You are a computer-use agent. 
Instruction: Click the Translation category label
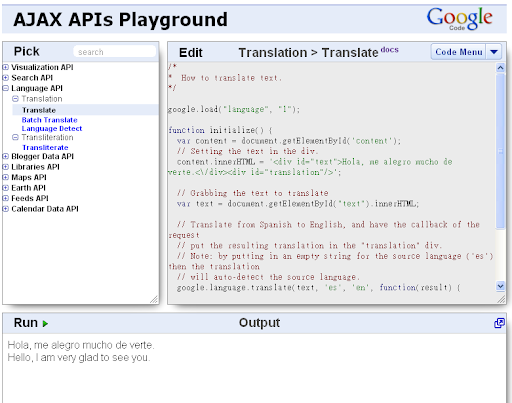[42, 99]
